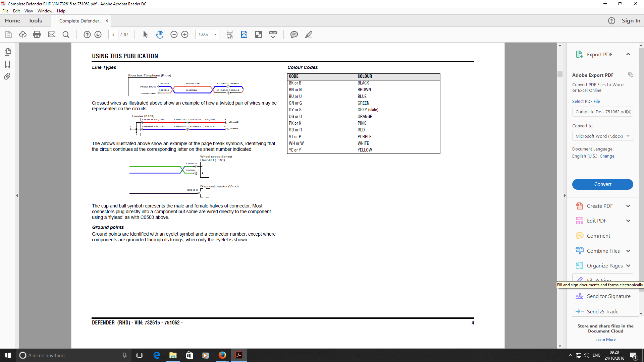Zoom out with the minus button

(174, 35)
